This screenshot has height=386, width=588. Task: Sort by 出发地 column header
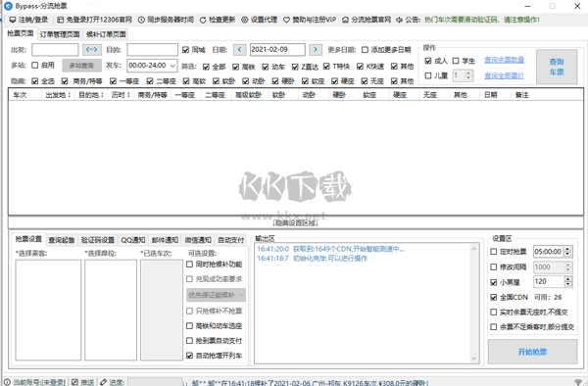coord(58,95)
